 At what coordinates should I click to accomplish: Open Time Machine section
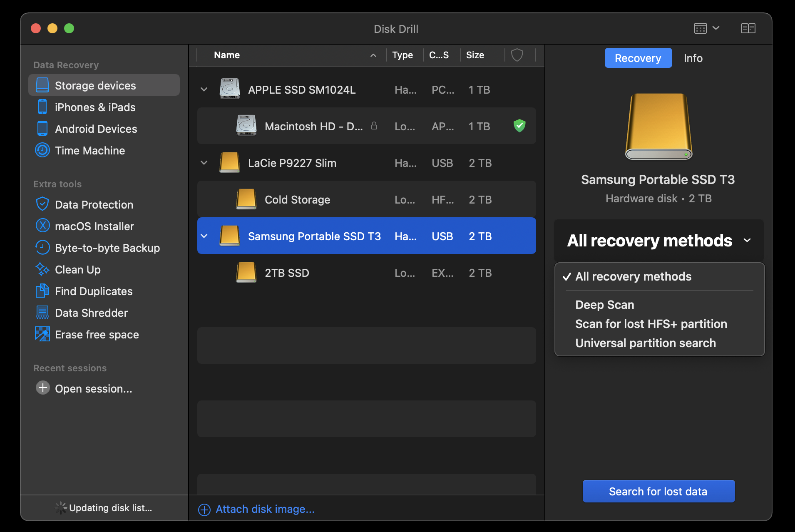89,150
